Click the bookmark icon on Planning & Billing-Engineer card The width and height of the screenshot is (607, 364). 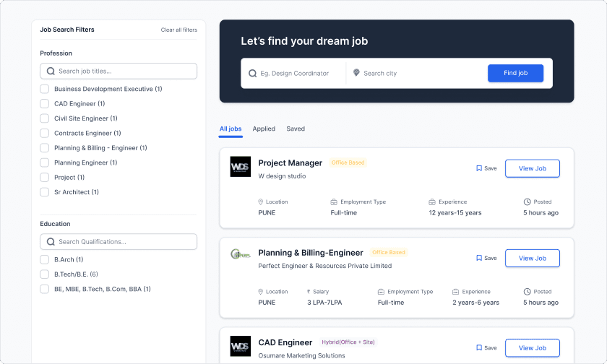click(479, 258)
